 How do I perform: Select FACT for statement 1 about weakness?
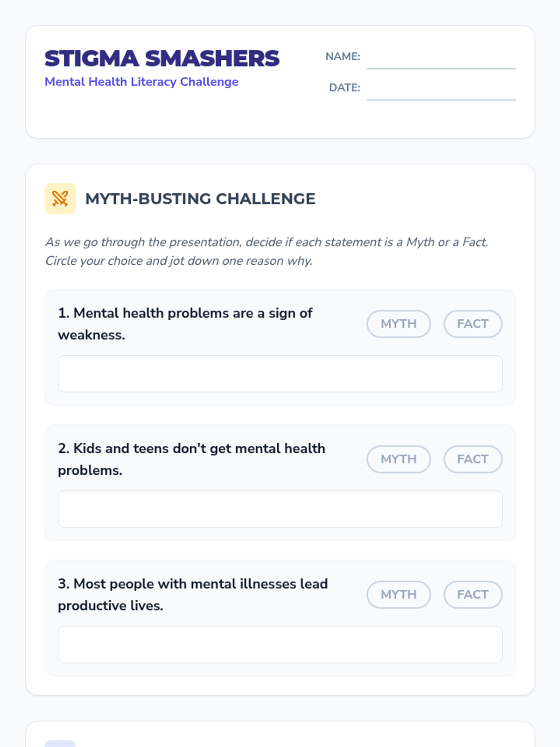(x=472, y=324)
